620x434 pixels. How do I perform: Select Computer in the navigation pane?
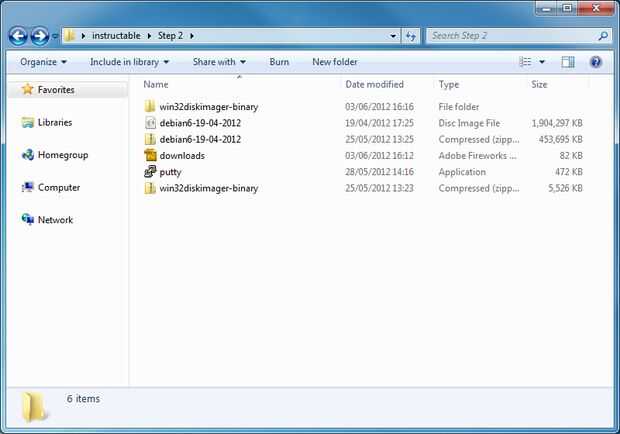click(x=59, y=187)
